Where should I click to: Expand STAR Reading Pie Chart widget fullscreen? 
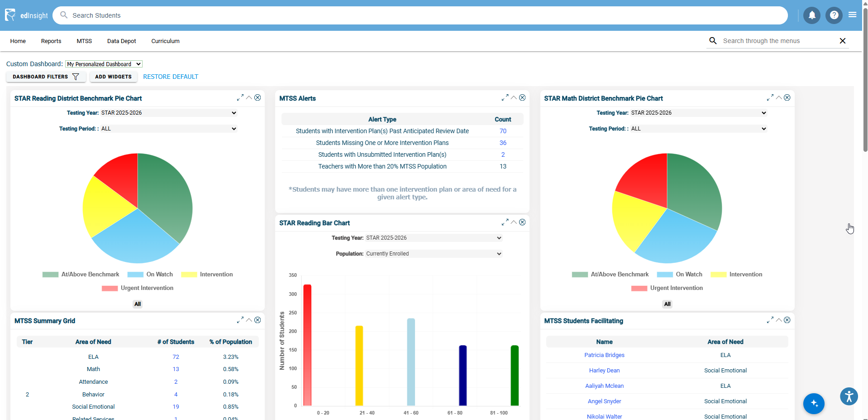pyautogui.click(x=240, y=97)
